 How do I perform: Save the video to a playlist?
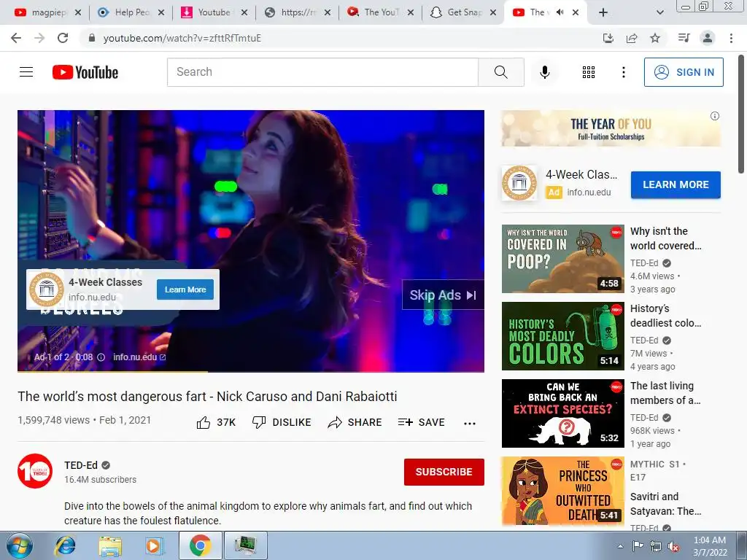[421, 422]
